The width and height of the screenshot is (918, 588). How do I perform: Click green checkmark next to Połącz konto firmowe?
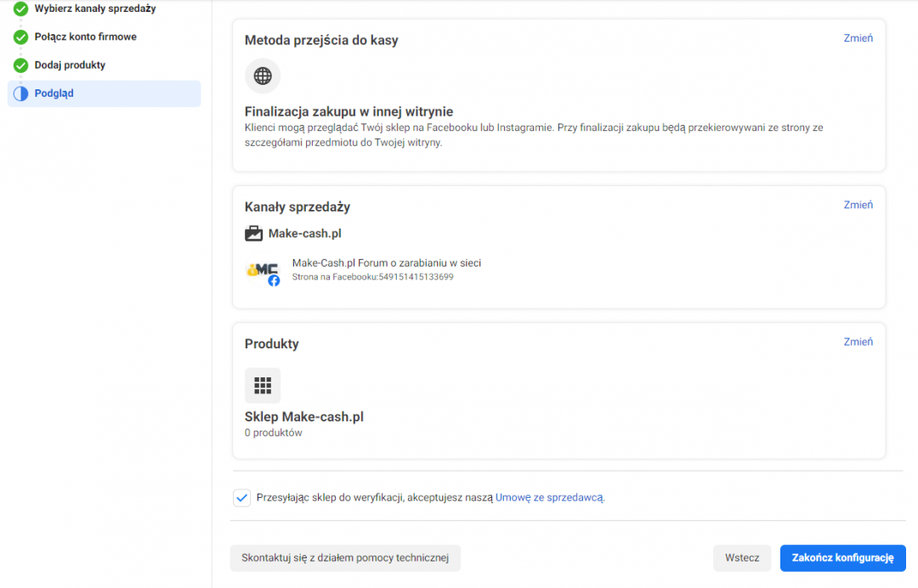20,37
